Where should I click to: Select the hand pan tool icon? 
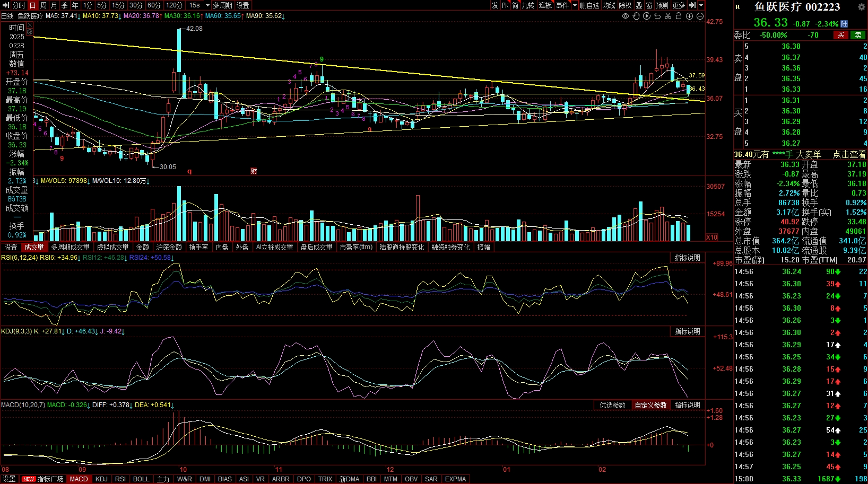pos(636,16)
